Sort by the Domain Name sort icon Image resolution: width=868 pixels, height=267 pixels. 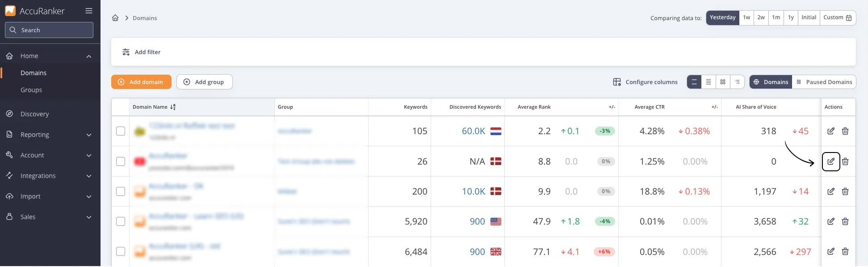(173, 107)
